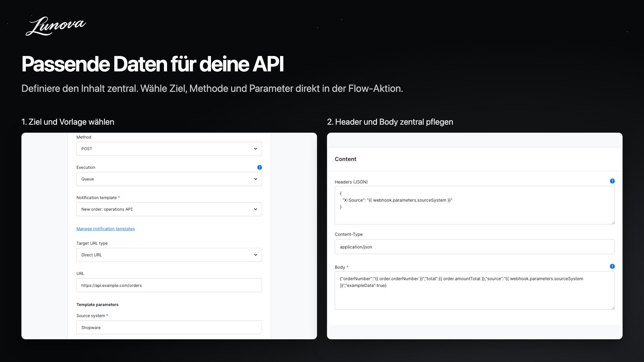Open Manage notification templates link
644x362 pixels.
pyautogui.click(x=106, y=229)
